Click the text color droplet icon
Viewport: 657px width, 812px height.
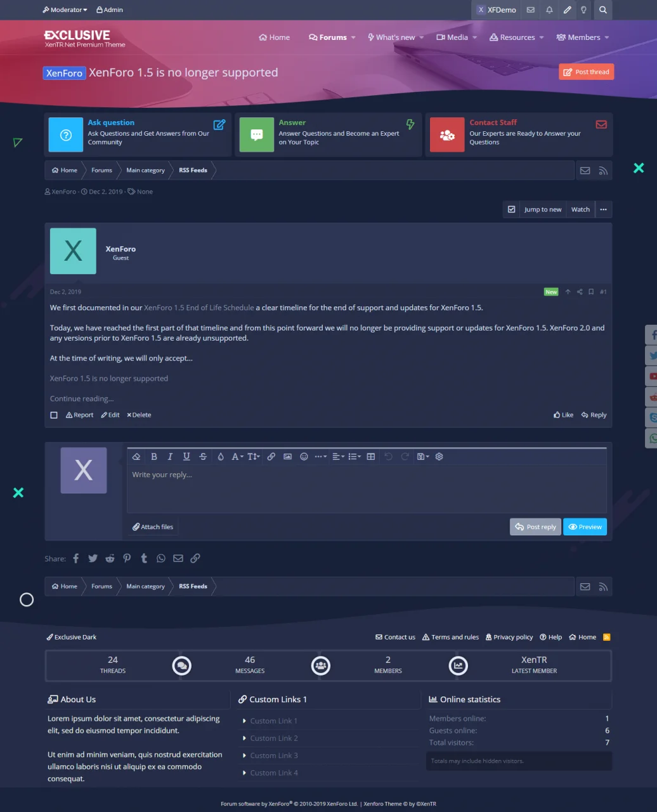pyautogui.click(x=221, y=457)
